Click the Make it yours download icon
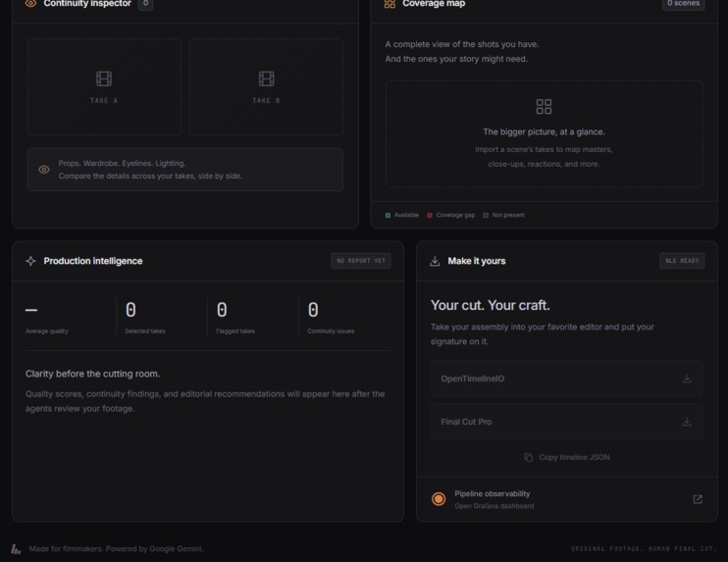Screen dimensions: 728x562 435,261
